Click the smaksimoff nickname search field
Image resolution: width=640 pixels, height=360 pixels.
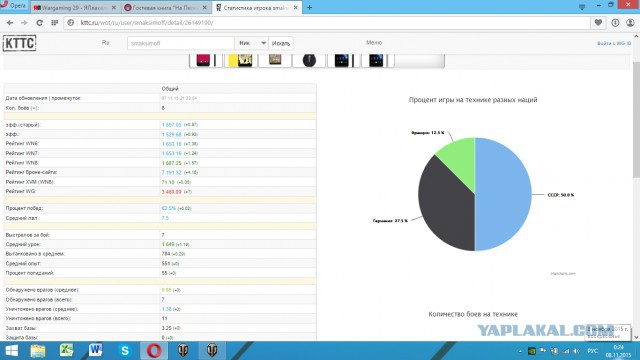point(181,43)
